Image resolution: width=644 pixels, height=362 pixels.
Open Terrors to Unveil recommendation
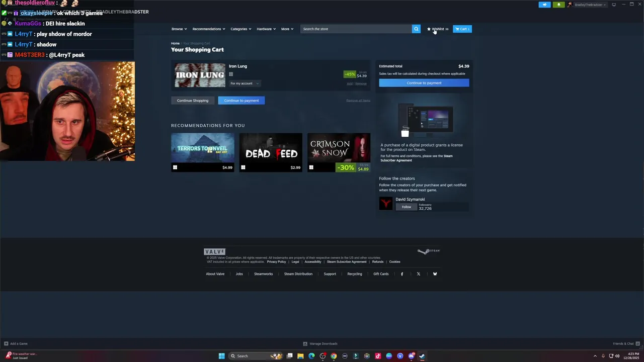(x=202, y=152)
